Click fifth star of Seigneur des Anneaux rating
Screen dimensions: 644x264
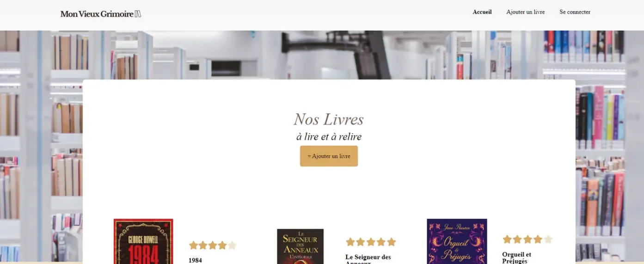pyautogui.click(x=392, y=242)
